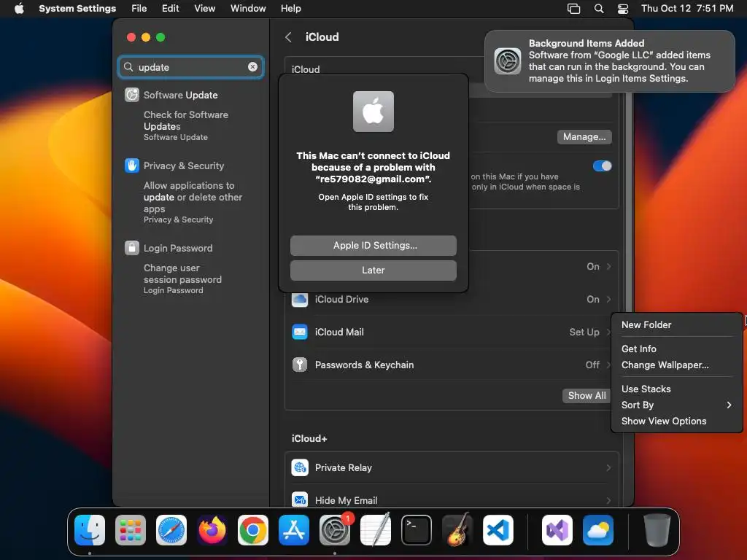
Task: Open Google Chrome in the Dock
Action: 253,530
